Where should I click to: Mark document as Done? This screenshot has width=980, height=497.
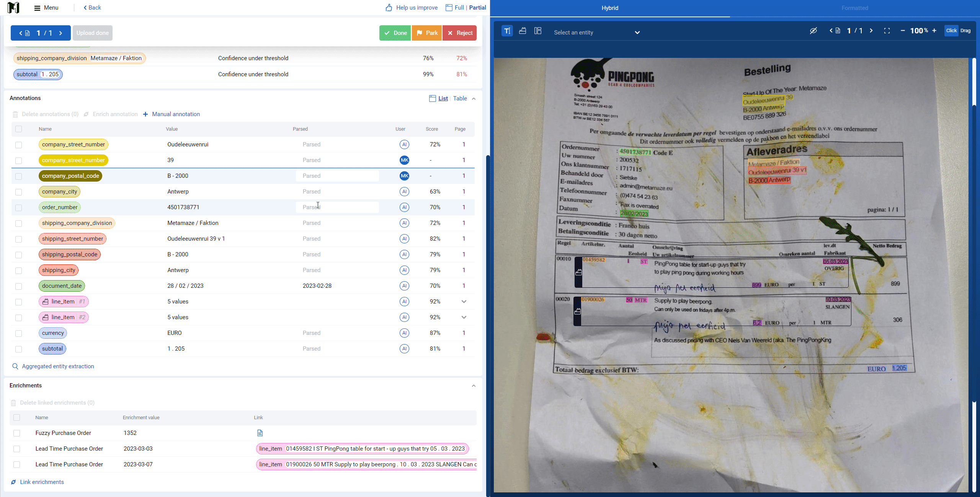[x=395, y=33]
